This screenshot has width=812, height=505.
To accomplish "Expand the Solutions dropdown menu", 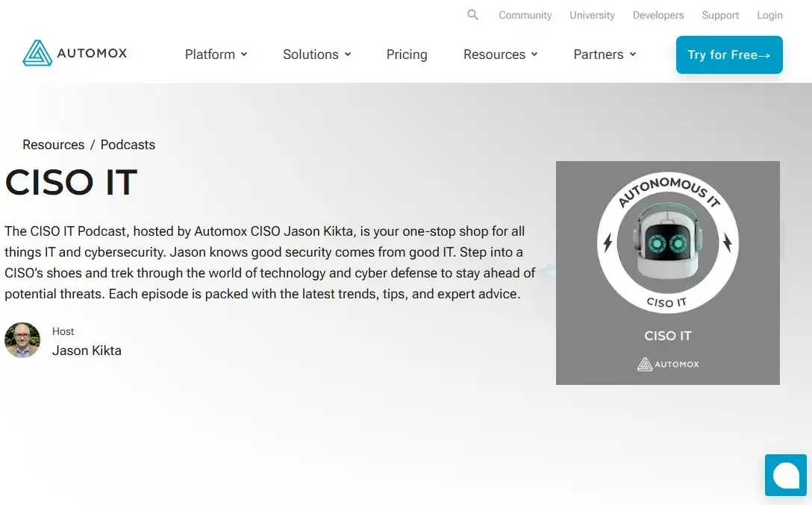I will [317, 54].
